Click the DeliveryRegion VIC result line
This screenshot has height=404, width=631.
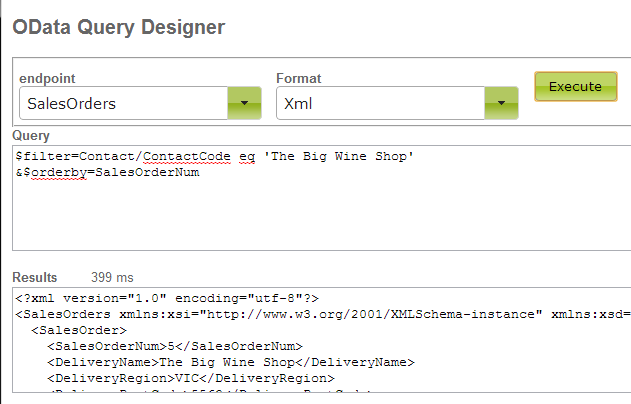pos(191,379)
